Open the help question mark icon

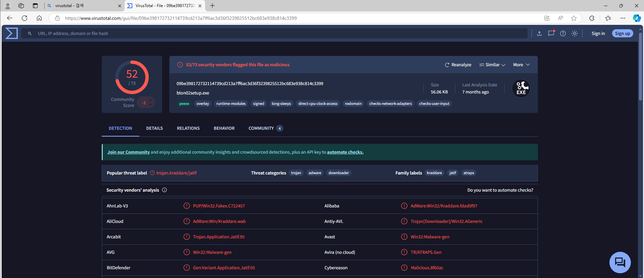pos(563,33)
